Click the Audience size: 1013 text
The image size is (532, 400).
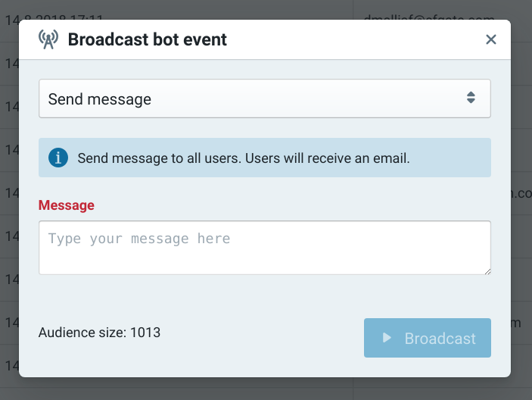99,332
